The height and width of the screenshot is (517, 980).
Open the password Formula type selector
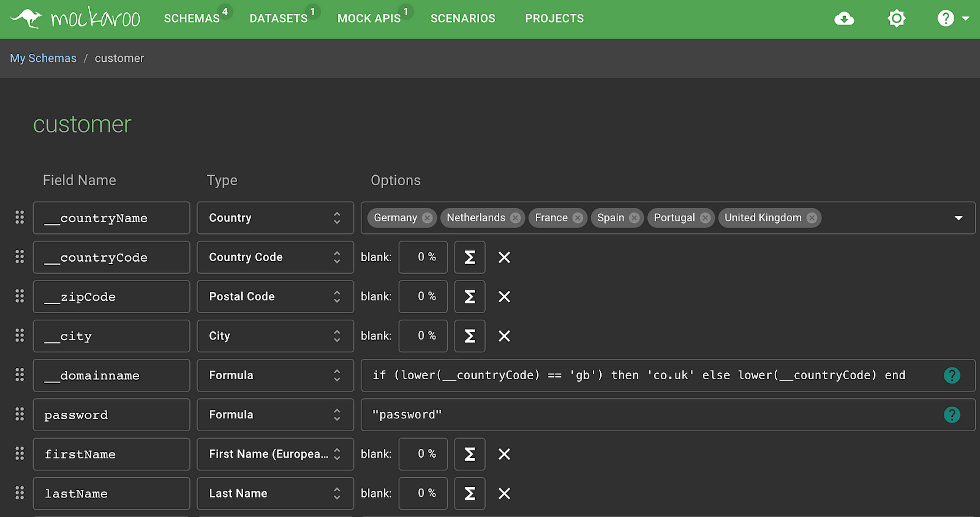(275, 415)
